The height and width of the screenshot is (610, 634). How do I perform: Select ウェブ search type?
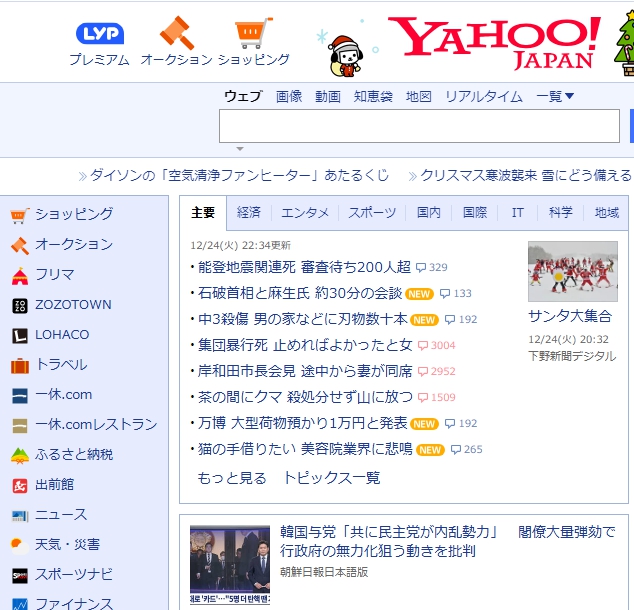[x=243, y=96]
